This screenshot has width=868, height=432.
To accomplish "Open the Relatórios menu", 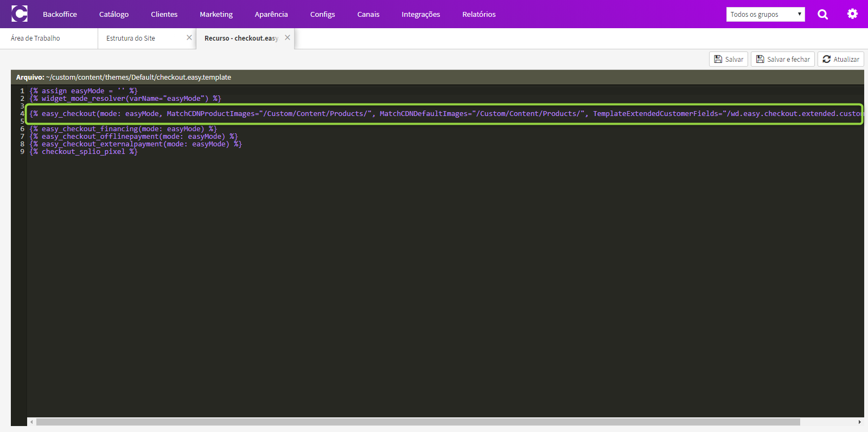I will (479, 14).
